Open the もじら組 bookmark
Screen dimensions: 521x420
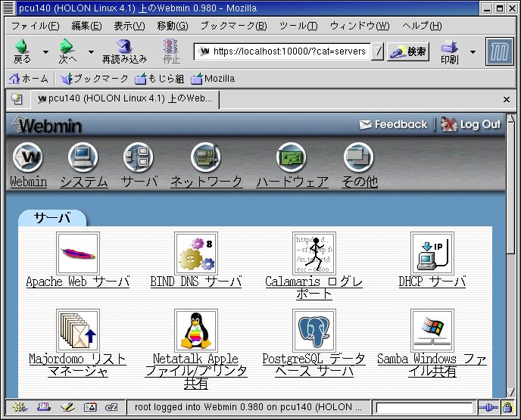point(159,79)
